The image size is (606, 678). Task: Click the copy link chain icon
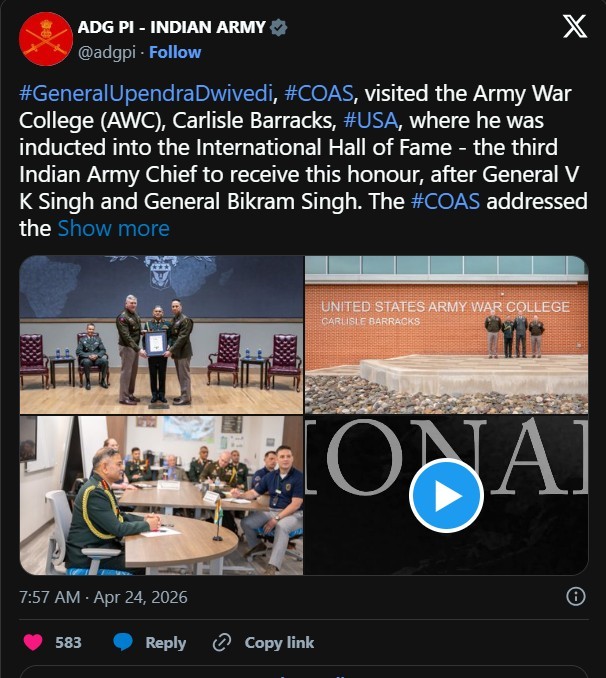tap(222, 642)
